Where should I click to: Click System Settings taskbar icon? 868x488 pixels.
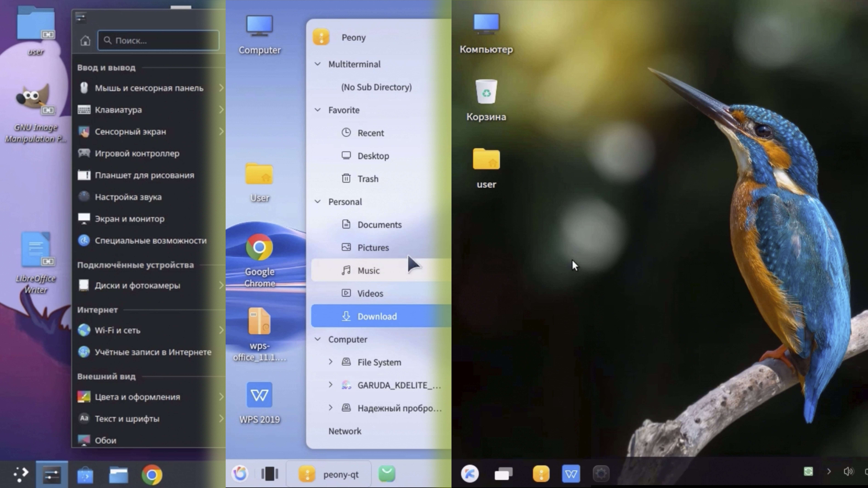pos(52,475)
